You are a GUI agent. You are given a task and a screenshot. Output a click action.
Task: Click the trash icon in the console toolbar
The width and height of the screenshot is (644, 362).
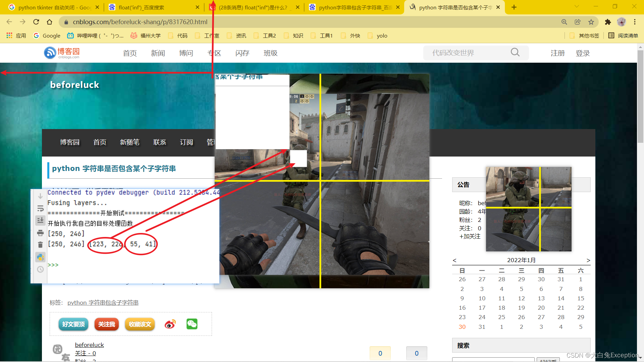pos(40,245)
